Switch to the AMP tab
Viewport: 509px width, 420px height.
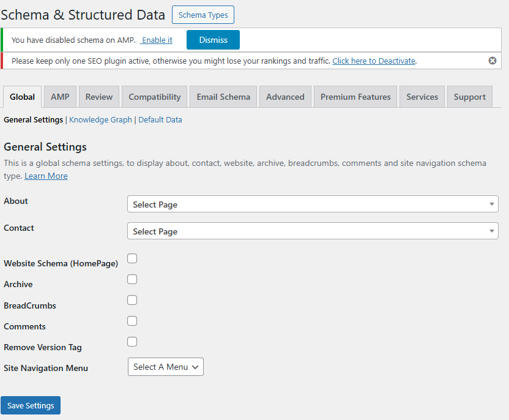click(59, 96)
